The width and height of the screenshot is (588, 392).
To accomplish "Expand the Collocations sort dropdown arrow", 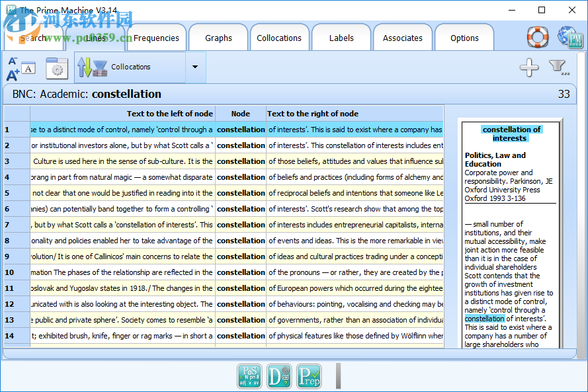I will pyautogui.click(x=194, y=67).
